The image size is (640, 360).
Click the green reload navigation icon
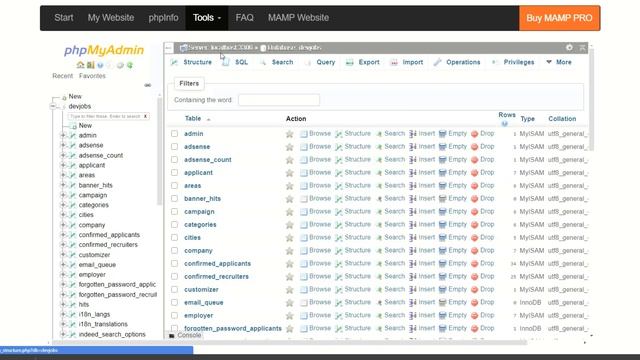tap(130, 65)
